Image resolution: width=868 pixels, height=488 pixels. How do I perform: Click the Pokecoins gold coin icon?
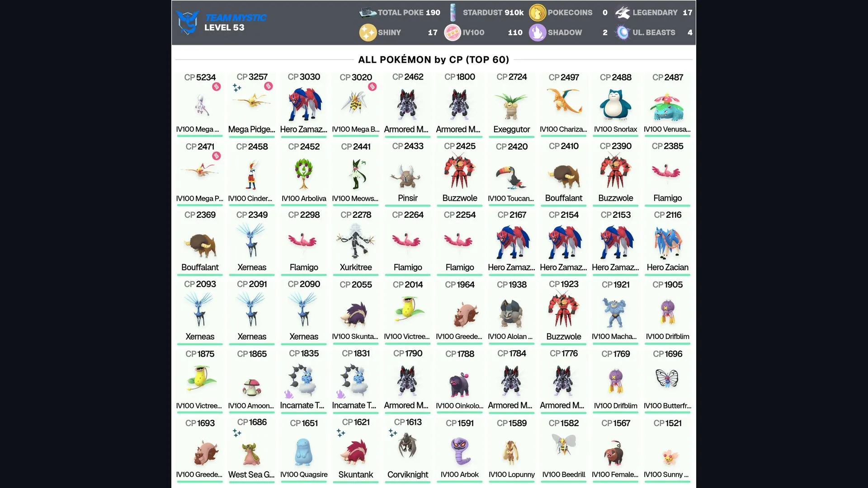[538, 13]
